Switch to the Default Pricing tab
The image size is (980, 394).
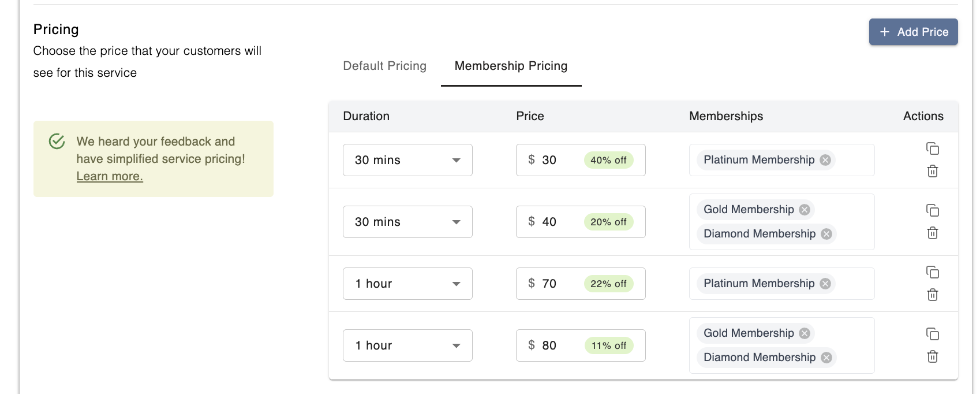point(384,66)
